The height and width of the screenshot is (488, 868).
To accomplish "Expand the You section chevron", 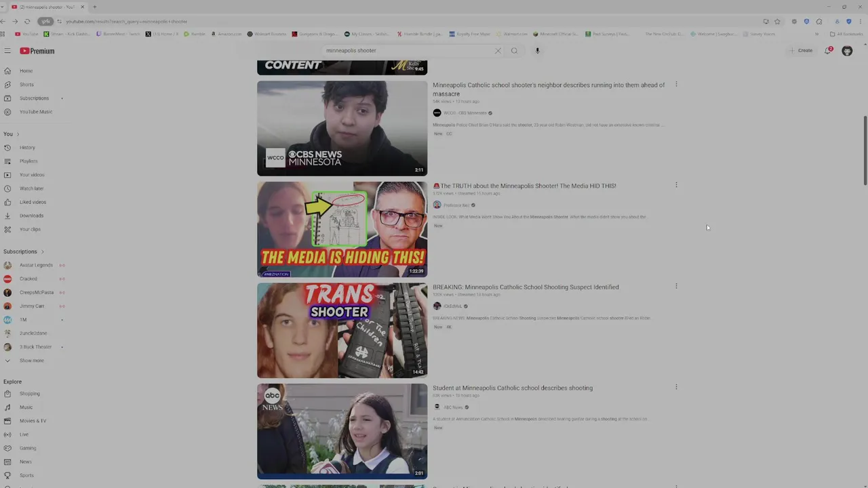I will coord(18,134).
